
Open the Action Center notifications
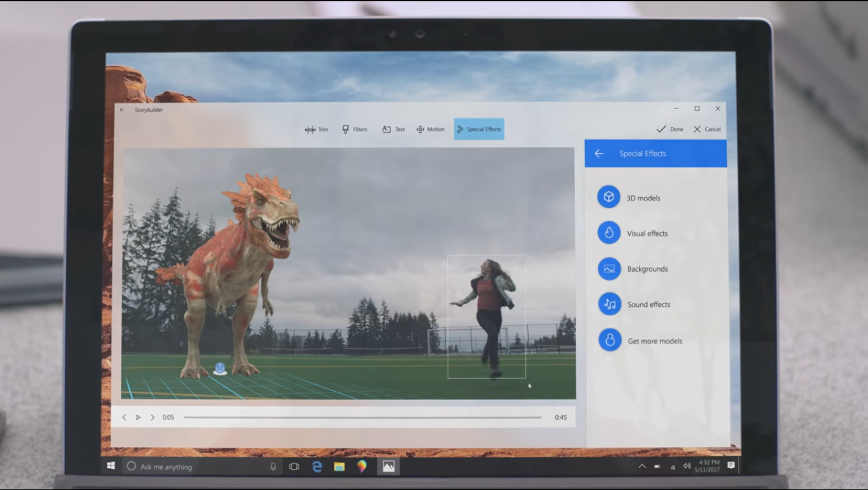[731, 466]
